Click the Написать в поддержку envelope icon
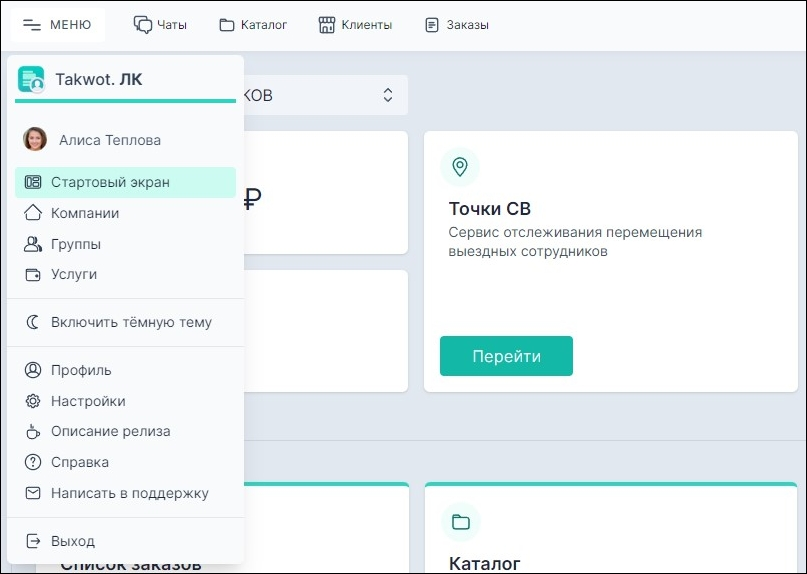The width and height of the screenshot is (807, 574). click(33, 493)
